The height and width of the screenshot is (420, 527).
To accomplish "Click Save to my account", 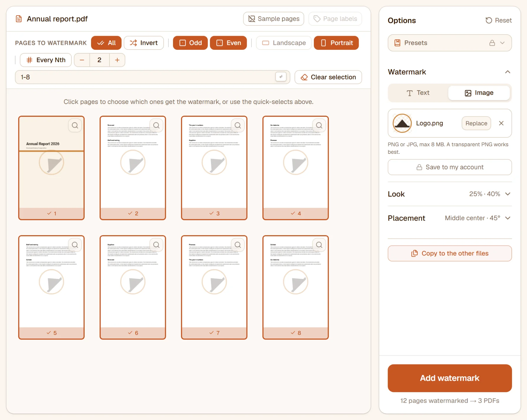I will (450, 167).
